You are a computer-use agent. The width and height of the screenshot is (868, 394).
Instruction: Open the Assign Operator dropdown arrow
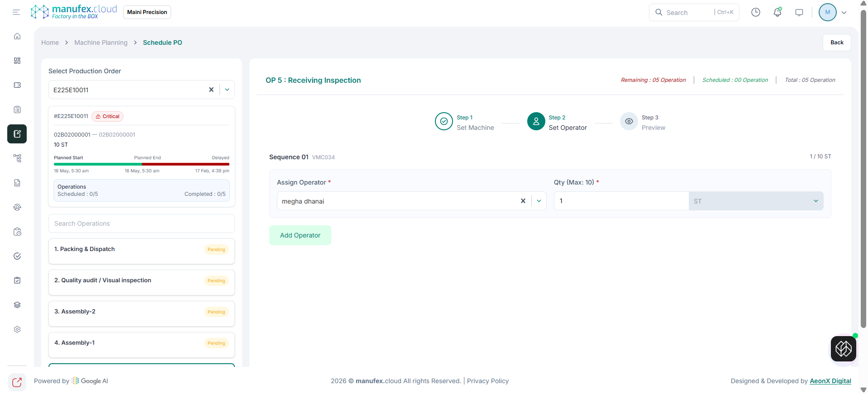click(539, 201)
